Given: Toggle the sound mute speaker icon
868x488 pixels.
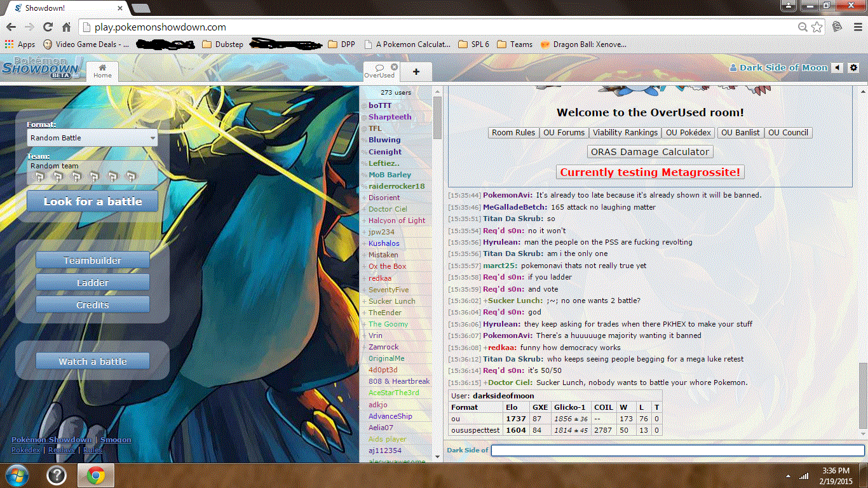Looking at the screenshot, I should pyautogui.click(x=837, y=68).
